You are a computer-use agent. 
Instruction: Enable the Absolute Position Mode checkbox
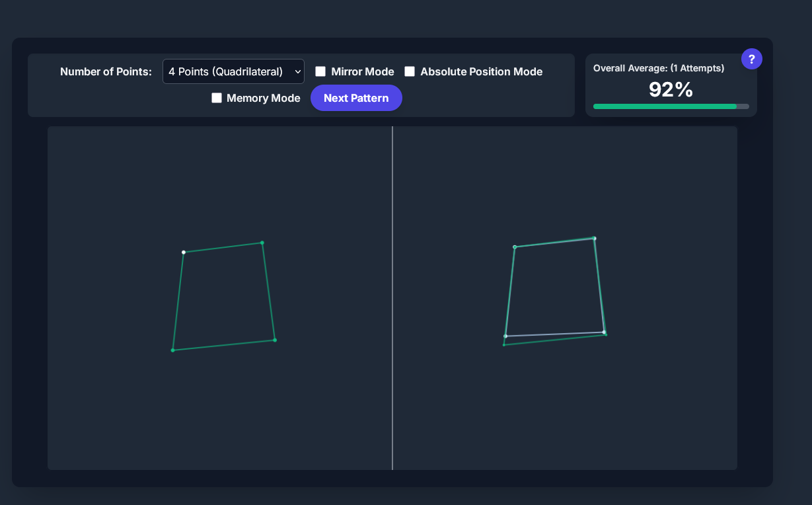(x=410, y=71)
